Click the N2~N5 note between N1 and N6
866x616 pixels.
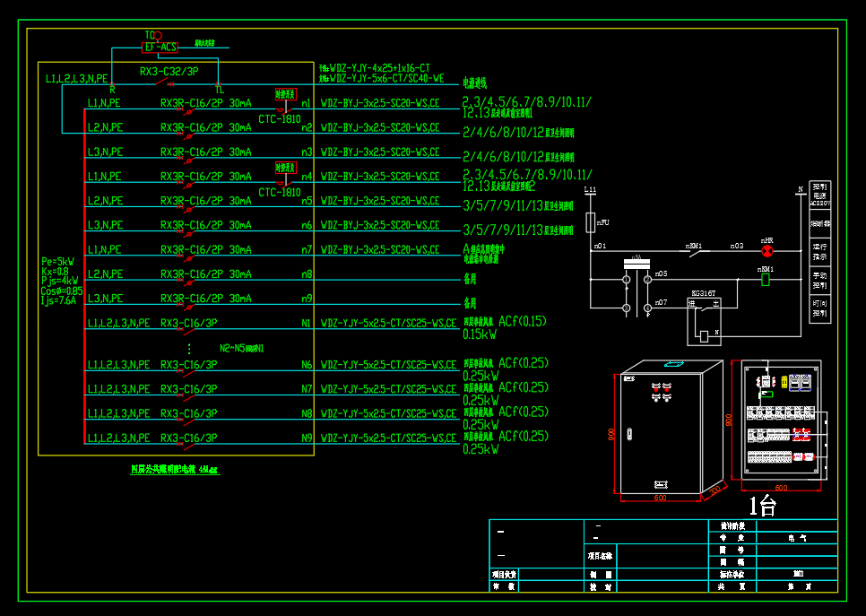coord(241,348)
